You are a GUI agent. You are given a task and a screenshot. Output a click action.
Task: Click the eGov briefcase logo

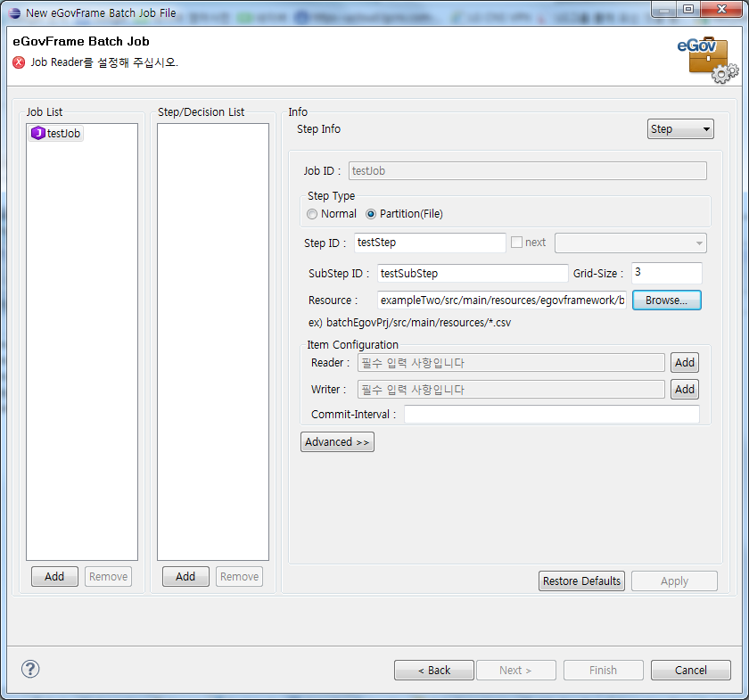[707, 60]
